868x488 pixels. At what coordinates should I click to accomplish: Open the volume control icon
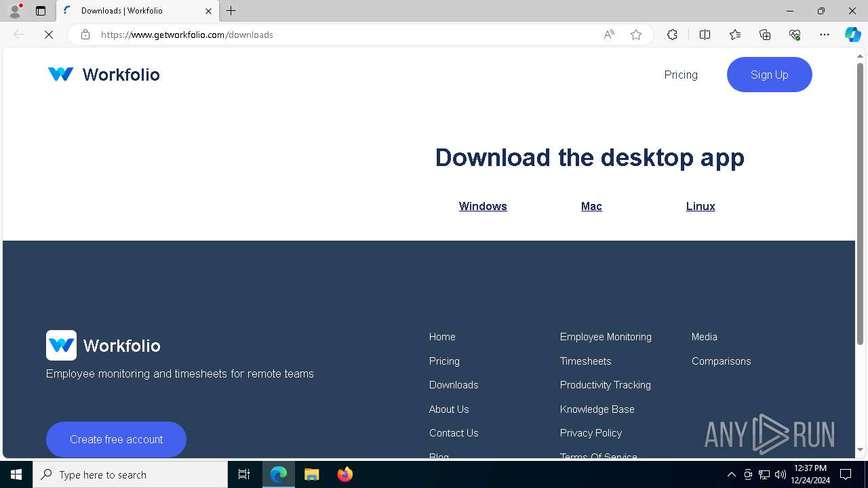(781, 474)
